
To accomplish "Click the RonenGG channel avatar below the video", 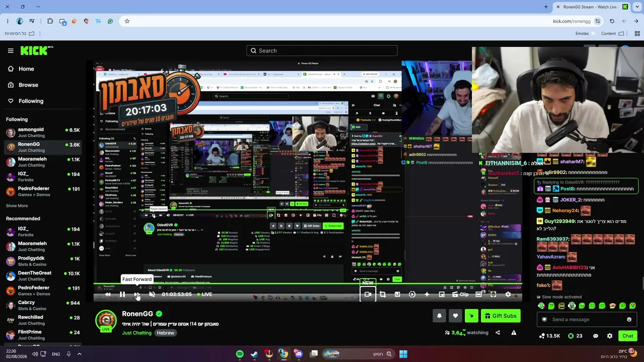I will pos(106,321).
